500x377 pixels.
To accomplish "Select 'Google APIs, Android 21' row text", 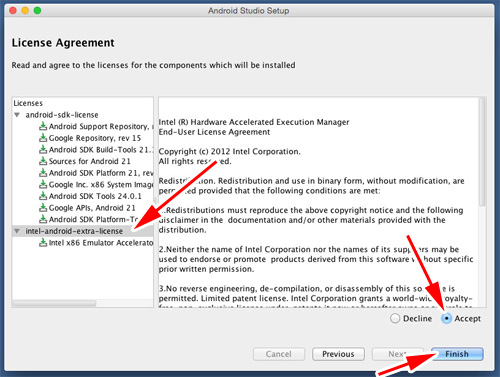I will point(92,208).
